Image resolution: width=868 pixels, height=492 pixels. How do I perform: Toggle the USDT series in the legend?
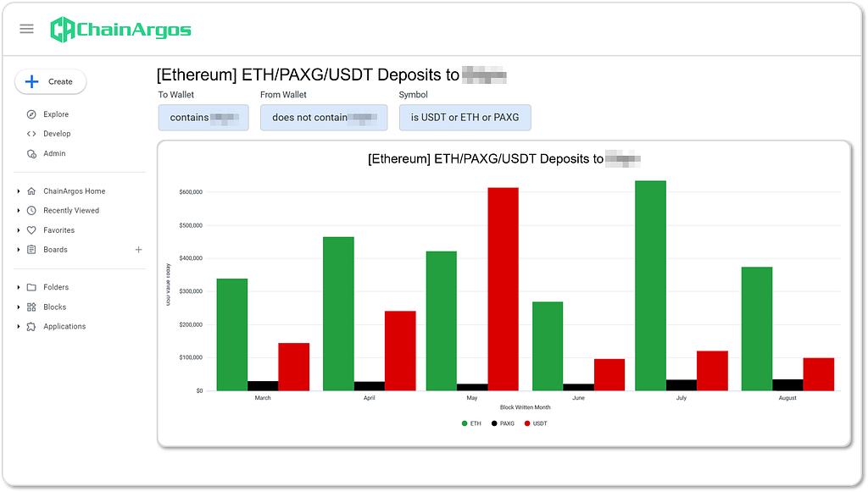(536, 424)
